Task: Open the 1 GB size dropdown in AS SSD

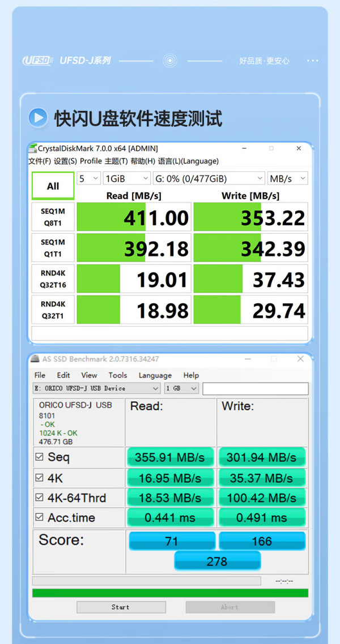Action: coord(182,388)
